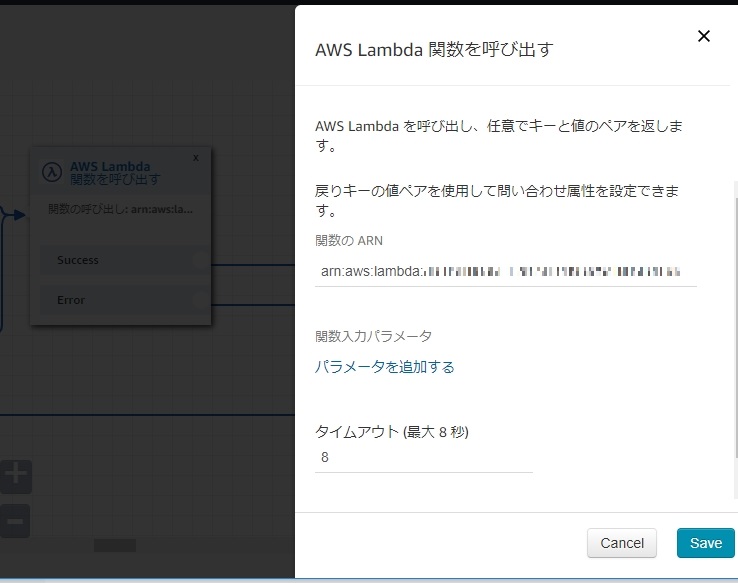Click the zoom in plus icon
Viewport: 738px width, 583px height.
[16, 476]
